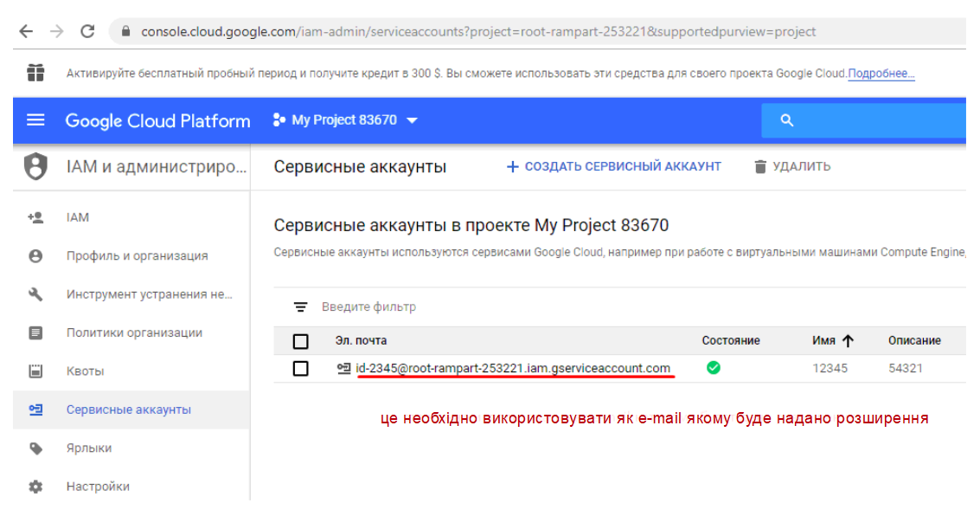Click the name cell 12345
Image resolution: width=980 pixels, height=516 pixels.
click(830, 369)
